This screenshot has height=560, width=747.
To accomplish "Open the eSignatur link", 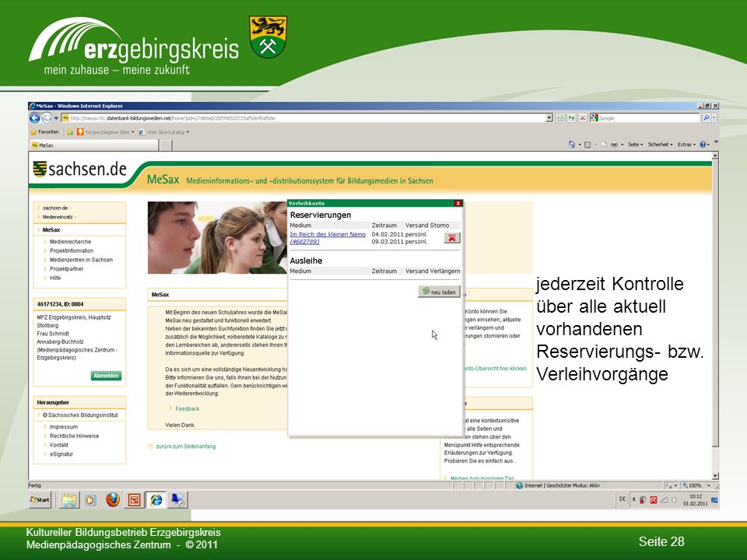I will pyautogui.click(x=61, y=454).
